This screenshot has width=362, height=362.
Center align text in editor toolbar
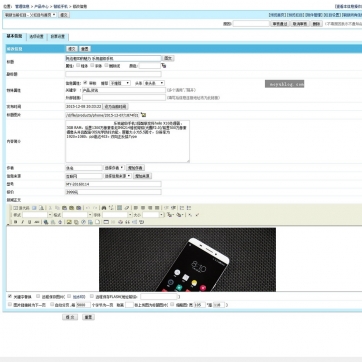pyautogui.click(x=143, y=208)
